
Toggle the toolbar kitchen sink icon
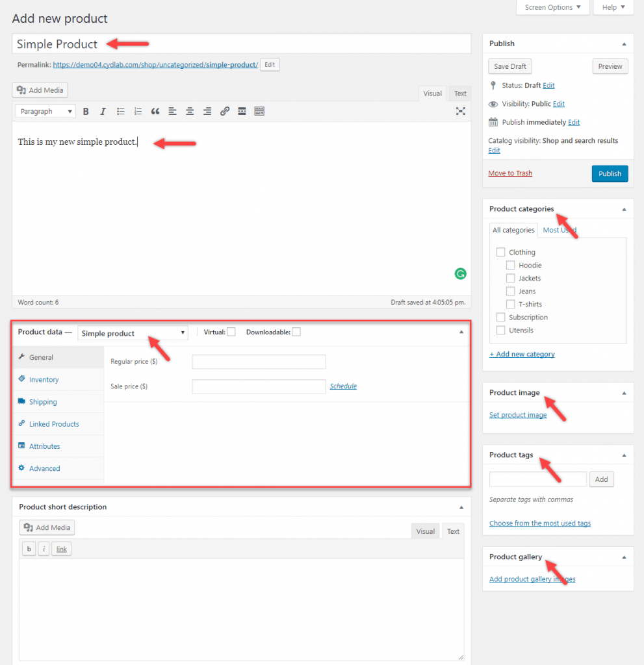pyautogui.click(x=259, y=112)
